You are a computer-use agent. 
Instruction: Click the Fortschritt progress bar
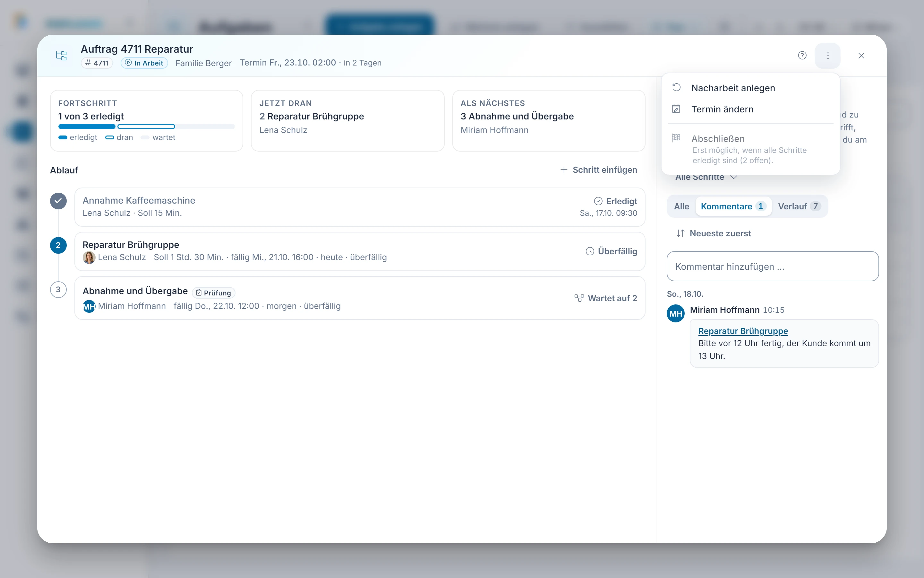click(146, 127)
